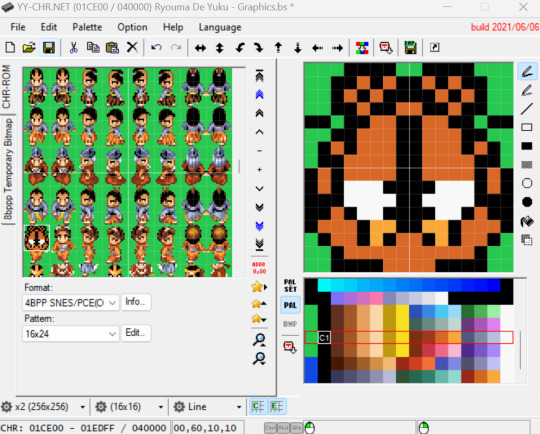Paste from clipboard icon

click(112, 48)
